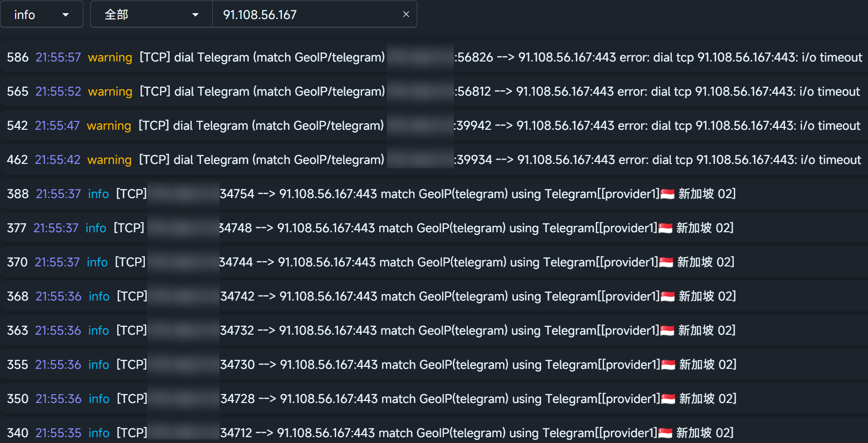The width and height of the screenshot is (868, 443).
Task: Click the warning label on row 462
Action: 109,160
